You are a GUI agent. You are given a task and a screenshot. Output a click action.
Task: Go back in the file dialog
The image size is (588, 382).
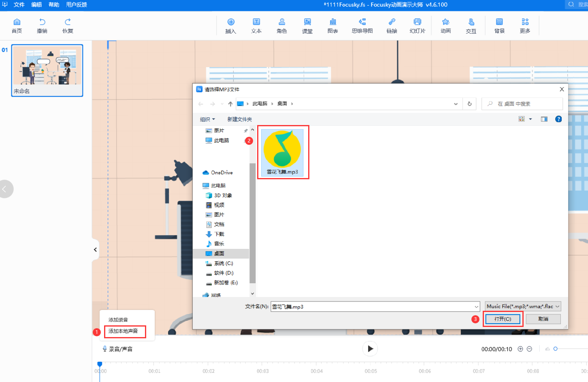[201, 104]
